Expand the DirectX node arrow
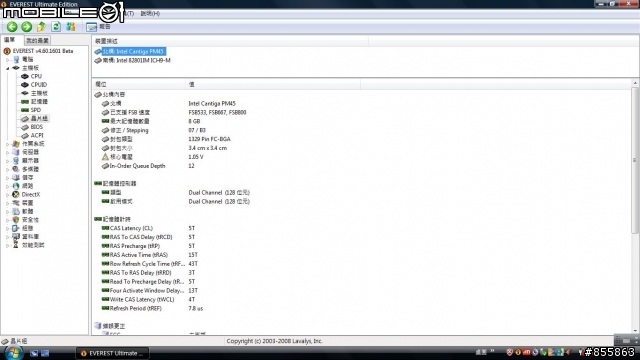Viewport: 640px width, 360px height. click(7, 195)
